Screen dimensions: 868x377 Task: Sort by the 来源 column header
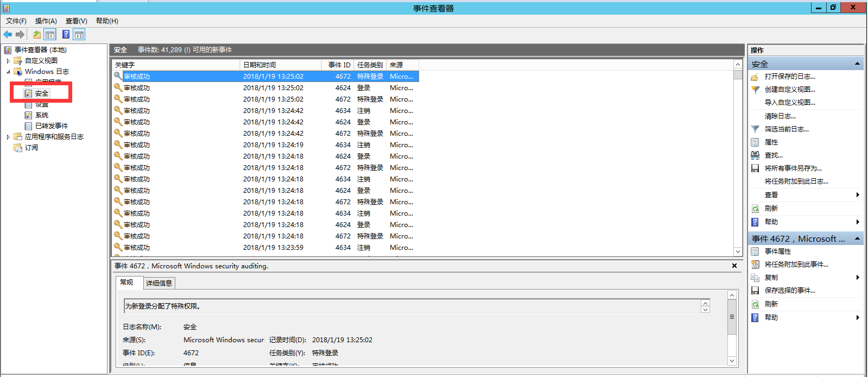point(402,65)
